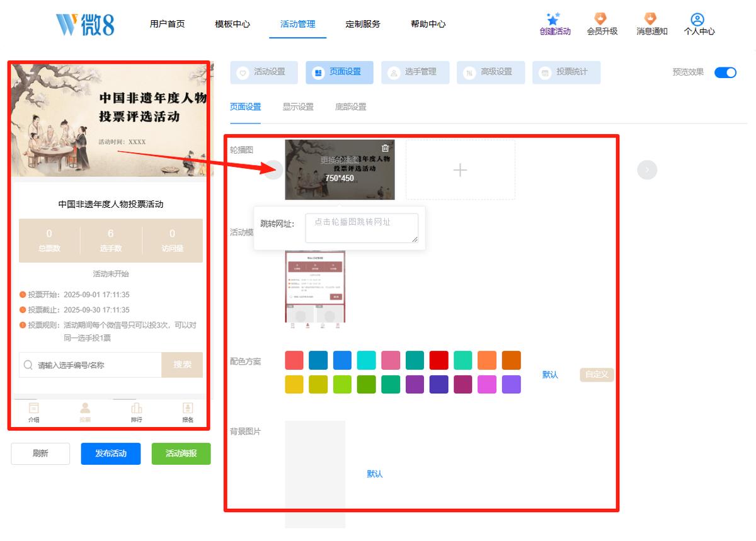Select 页面设置 sub-tab beside 显示设置
This screenshot has height=541, width=756.
click(246, 107)
